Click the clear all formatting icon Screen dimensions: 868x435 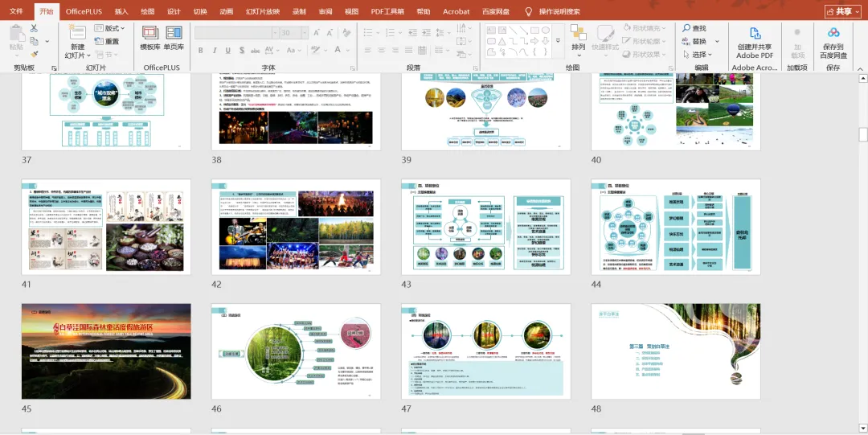point(348,33)
